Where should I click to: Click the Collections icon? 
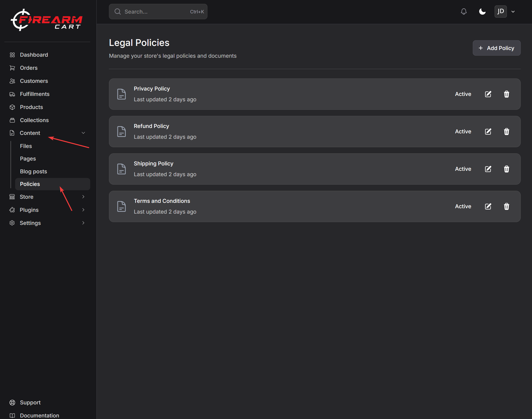click(12, 120)
